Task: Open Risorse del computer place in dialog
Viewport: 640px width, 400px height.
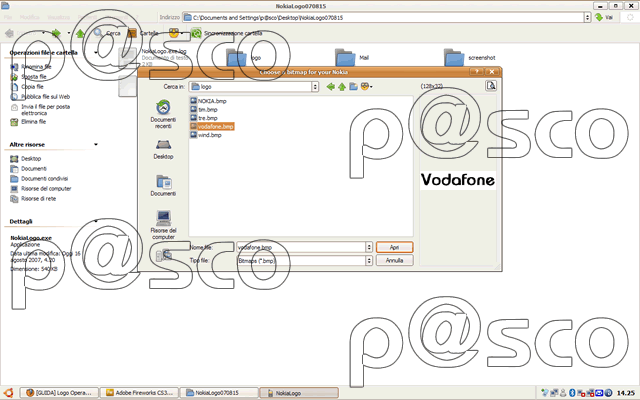Action: (x=163, y=225)
